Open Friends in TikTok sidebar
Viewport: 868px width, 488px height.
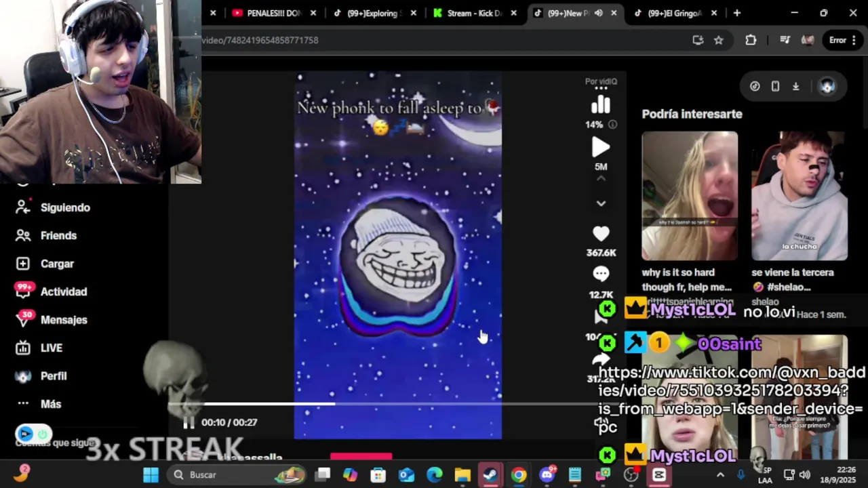pos(46,235)
